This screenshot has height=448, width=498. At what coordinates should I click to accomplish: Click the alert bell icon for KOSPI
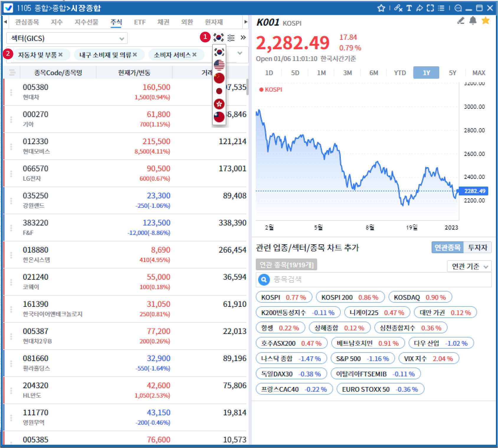click(x=473, y=21)
